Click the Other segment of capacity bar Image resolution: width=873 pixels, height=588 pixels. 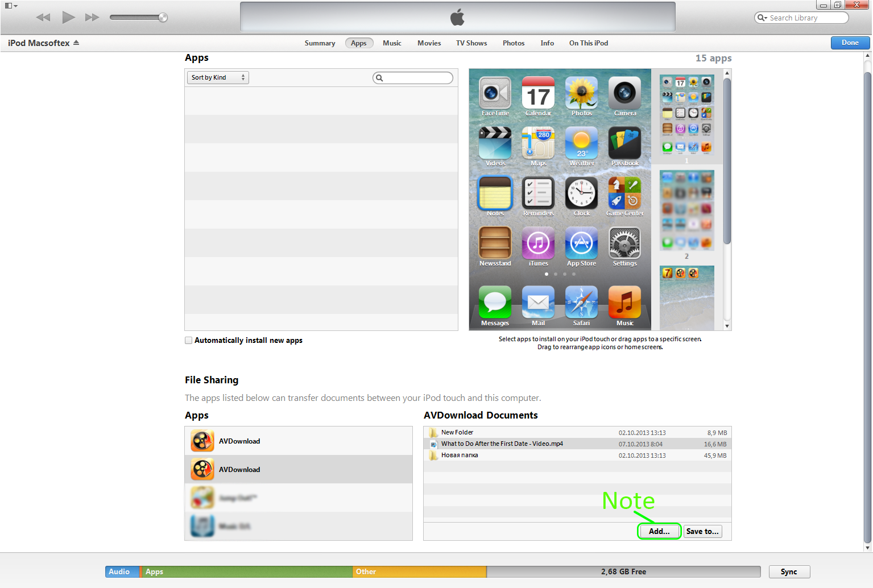[x=420, y=572]
